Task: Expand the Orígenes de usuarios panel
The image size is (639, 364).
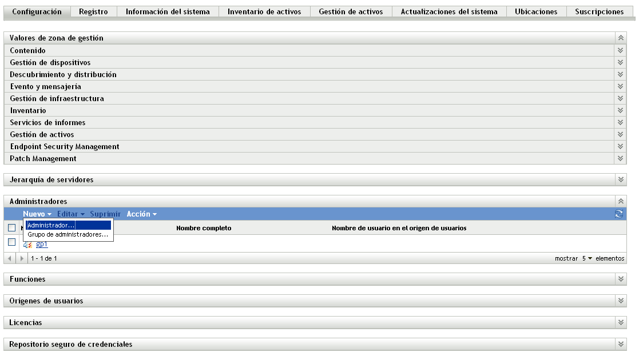Action: (x=621, y=301)
